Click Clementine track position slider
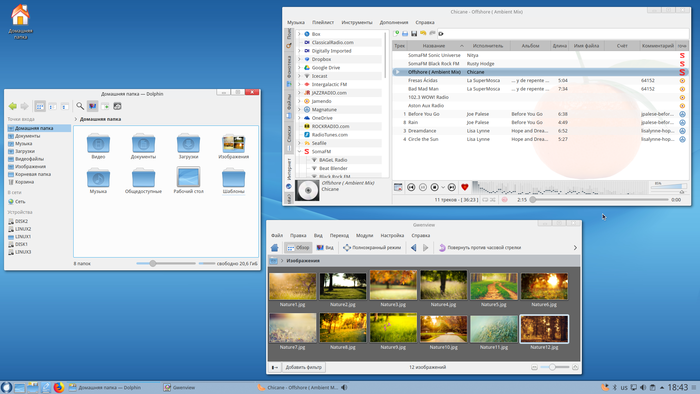The image size is (700, 394). pos(600,200)
